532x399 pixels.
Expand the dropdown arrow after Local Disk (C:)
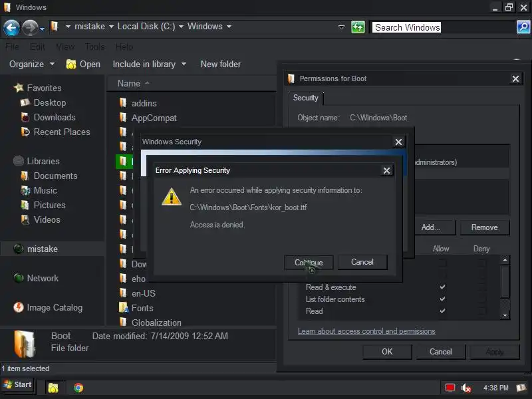pyautogui.click(x=181, y=27)
